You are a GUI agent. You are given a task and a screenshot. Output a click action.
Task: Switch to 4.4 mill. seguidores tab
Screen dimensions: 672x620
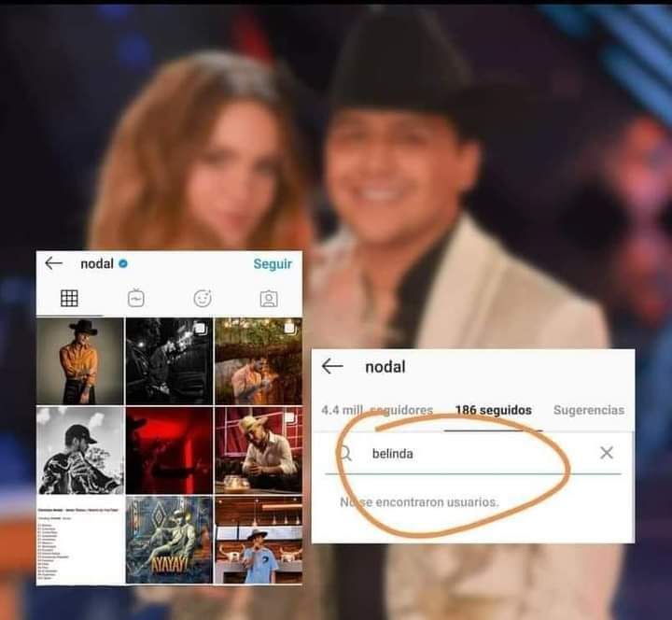coord(377,410)
